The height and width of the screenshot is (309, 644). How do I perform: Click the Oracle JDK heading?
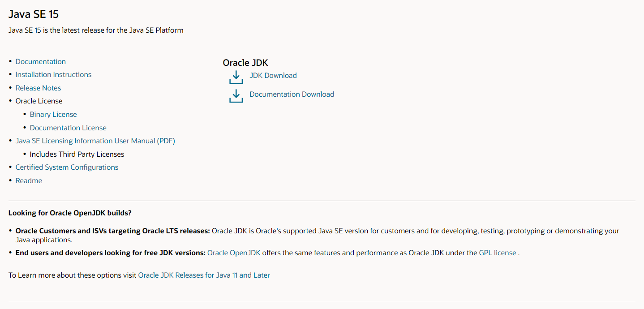[x=245, y=63]
